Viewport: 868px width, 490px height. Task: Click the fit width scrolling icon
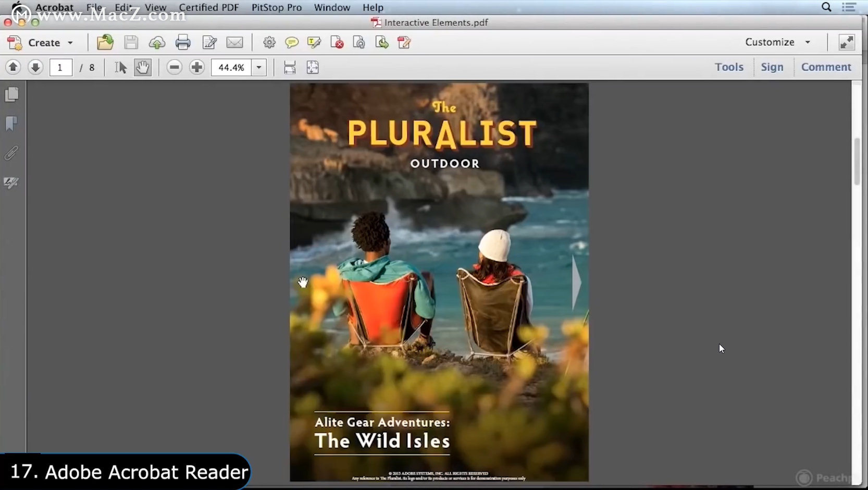(x=290, y=67)
